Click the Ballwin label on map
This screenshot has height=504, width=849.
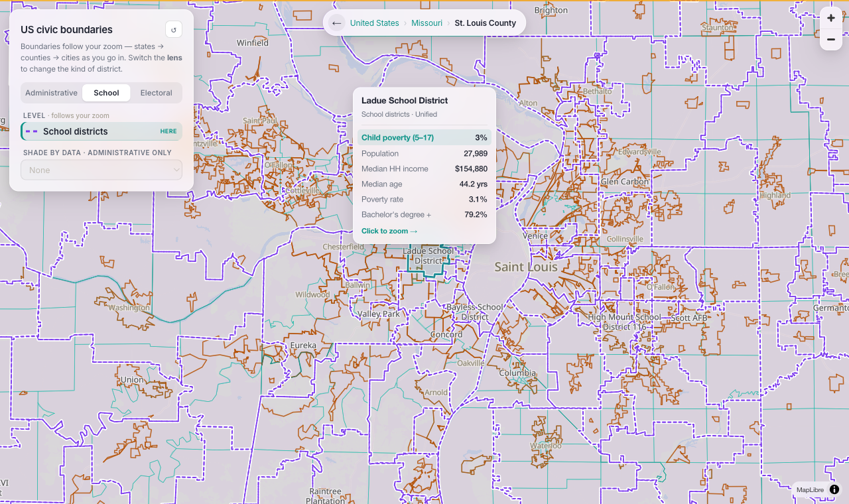358,284
